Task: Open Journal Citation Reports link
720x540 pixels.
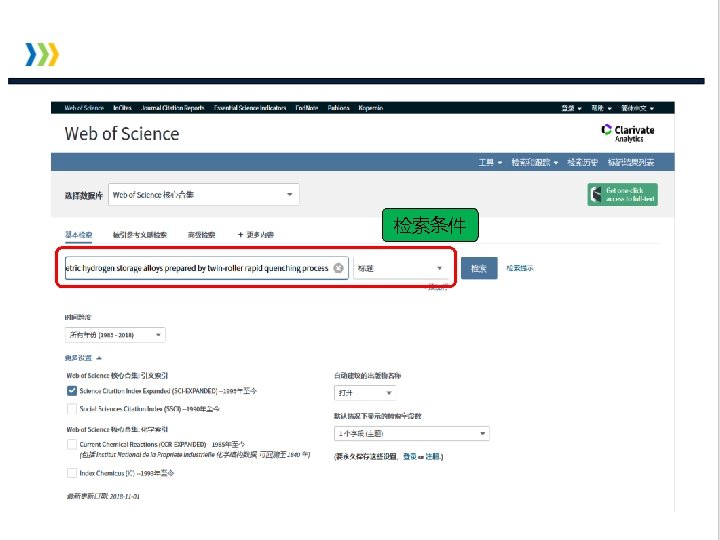Action: [x=173, y=108]
